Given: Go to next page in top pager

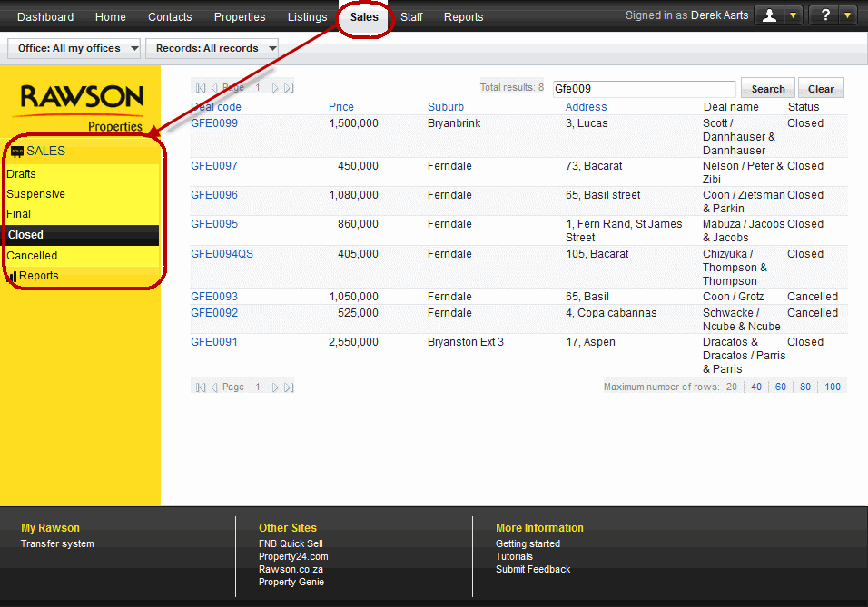Looking at the screenshot, I should click(x=275, y=88).
